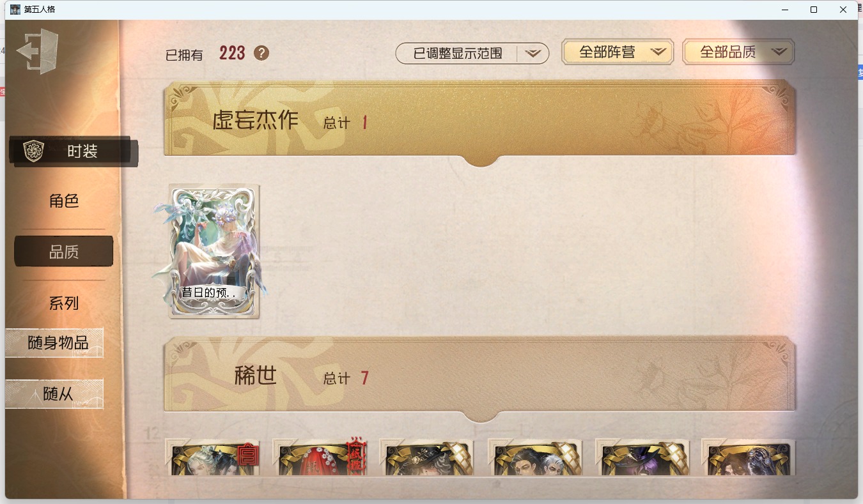
Task: Click the gold ribbon badge on fourth 稀世 card
Action: 569,455
